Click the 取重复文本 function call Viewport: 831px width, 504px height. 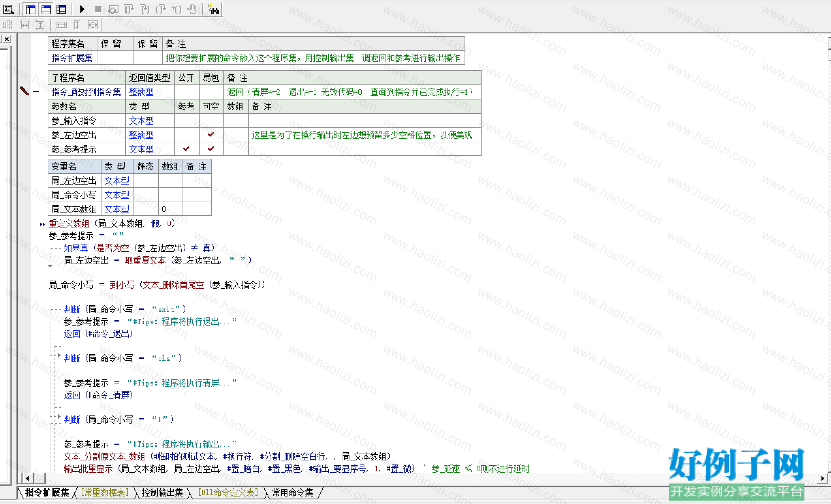pyautogui.click(x=145, y=261)
